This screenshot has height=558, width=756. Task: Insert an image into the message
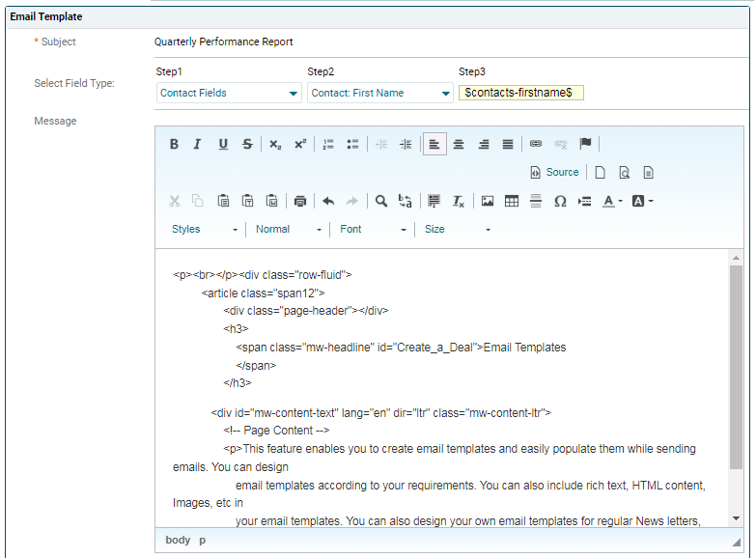point(488,201)
